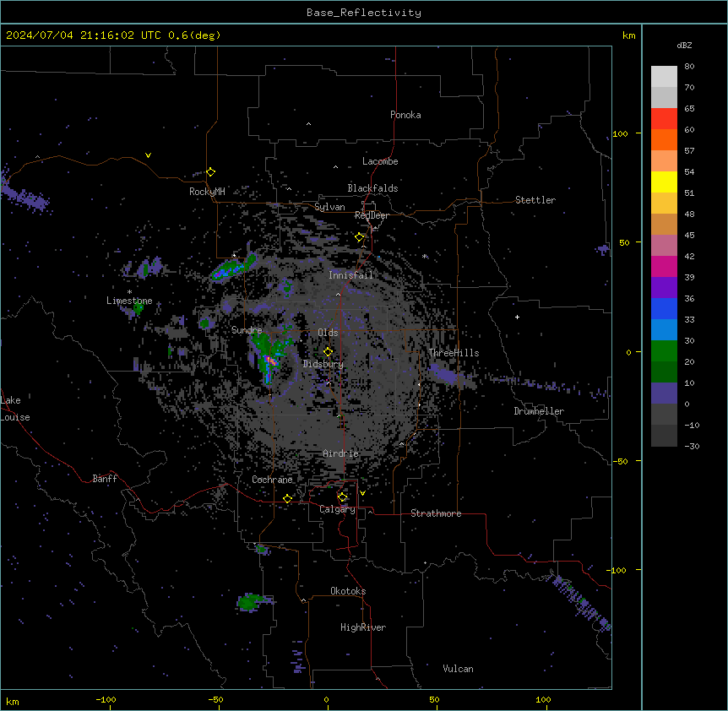Click the intense storm cell west of Didsbury
Viewport: 728px width, 711px height.
point(270,361)
